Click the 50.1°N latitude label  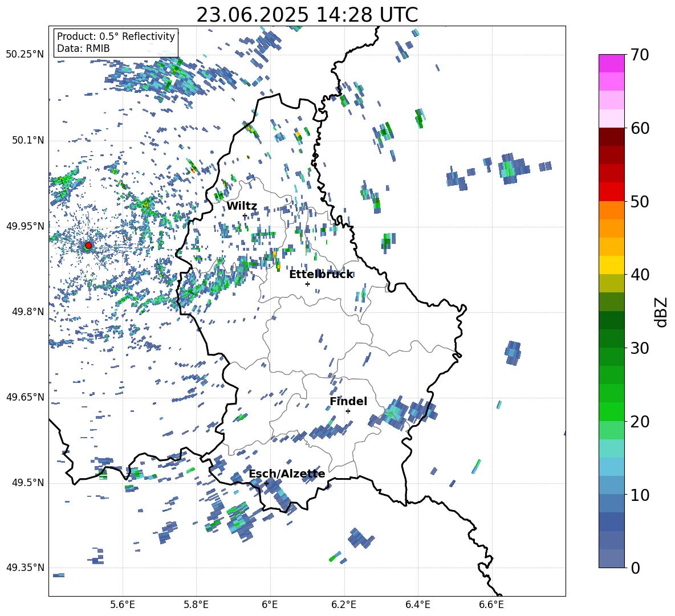(27, 141)
